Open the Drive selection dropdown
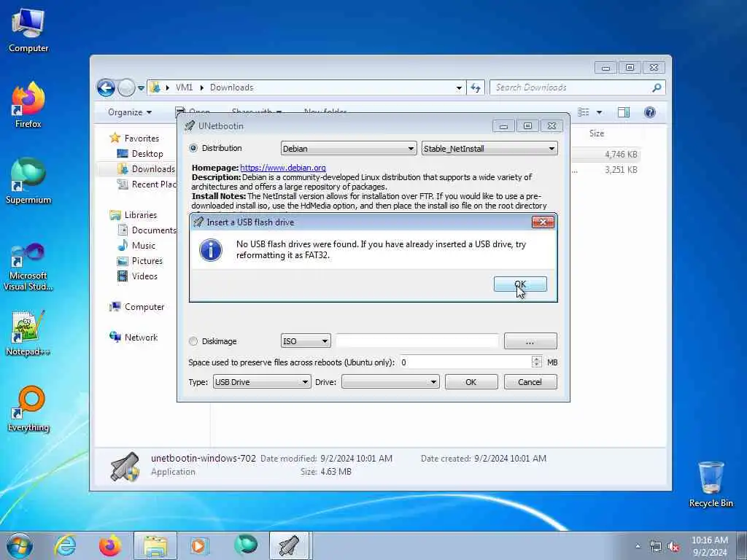747x560 pixels. pos(390,382)
